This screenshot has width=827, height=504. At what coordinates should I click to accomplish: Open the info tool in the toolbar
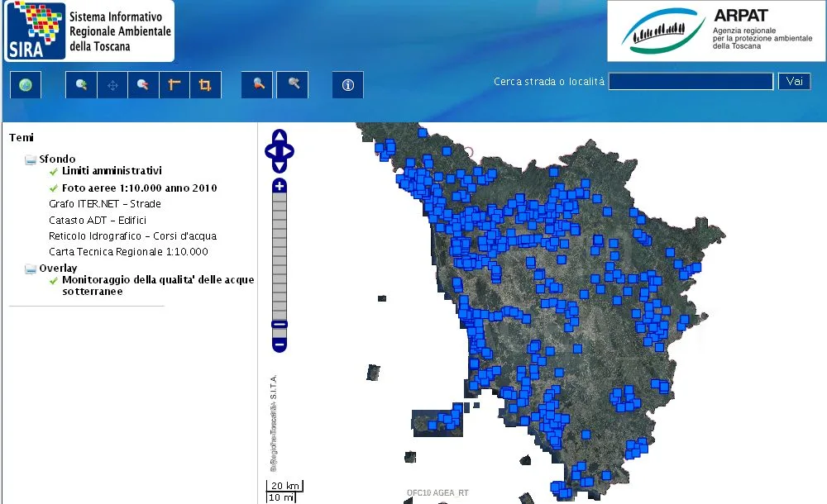(347, 85)
